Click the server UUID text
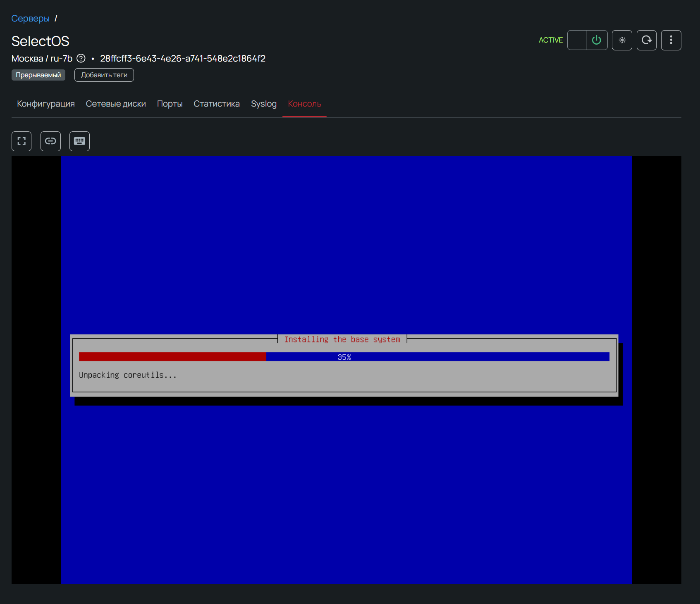The image size is (700, 604). click(x=183, y=59)
